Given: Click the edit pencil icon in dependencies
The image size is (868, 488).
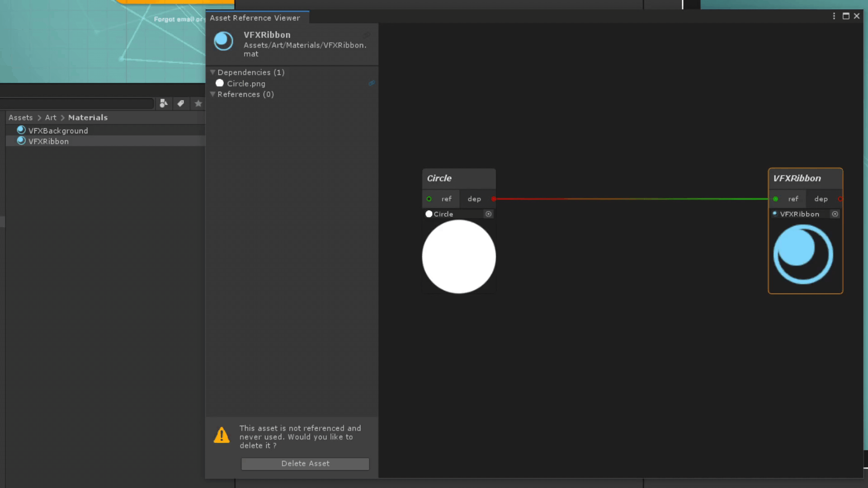Looking at the screenshot, I should click(x=372, y=83).
